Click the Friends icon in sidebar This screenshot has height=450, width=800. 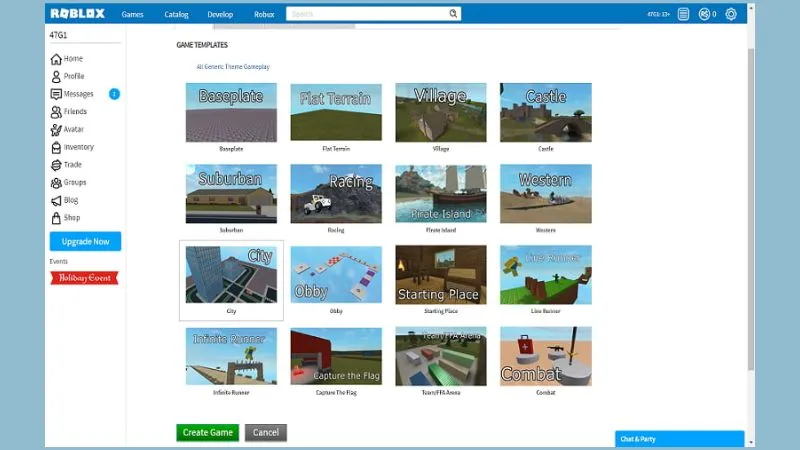[56, 112]
